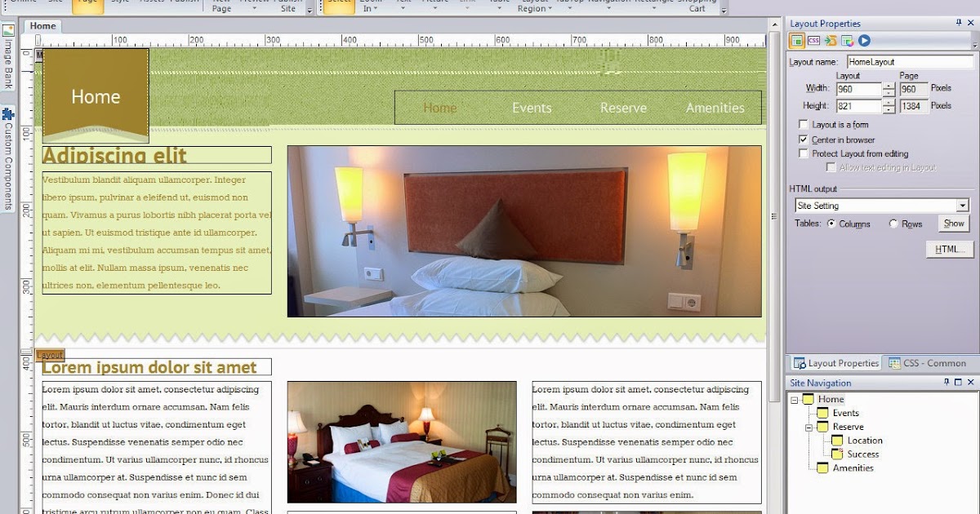980x514 pixels.
Task: Click the Shopping Cart toolbar button
Action: click(x=697, y=7)
